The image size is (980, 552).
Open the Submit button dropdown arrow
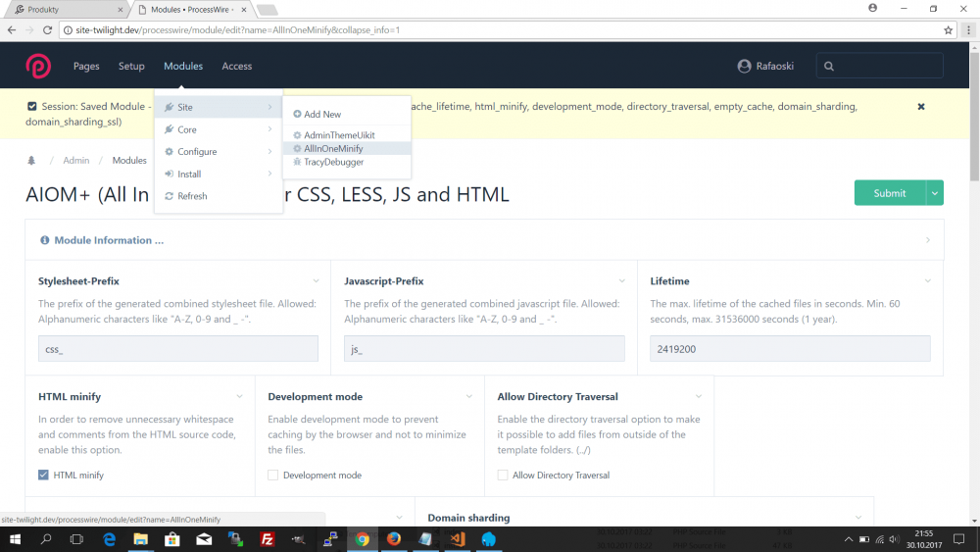[x=935, y=193]
